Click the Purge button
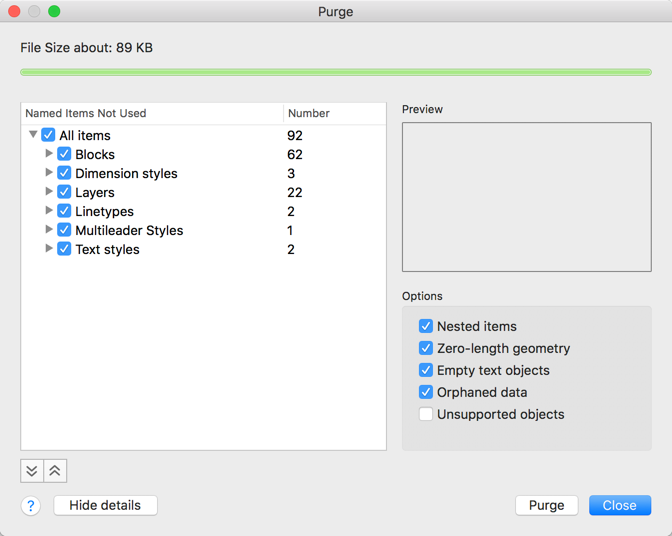 [546, 505]
